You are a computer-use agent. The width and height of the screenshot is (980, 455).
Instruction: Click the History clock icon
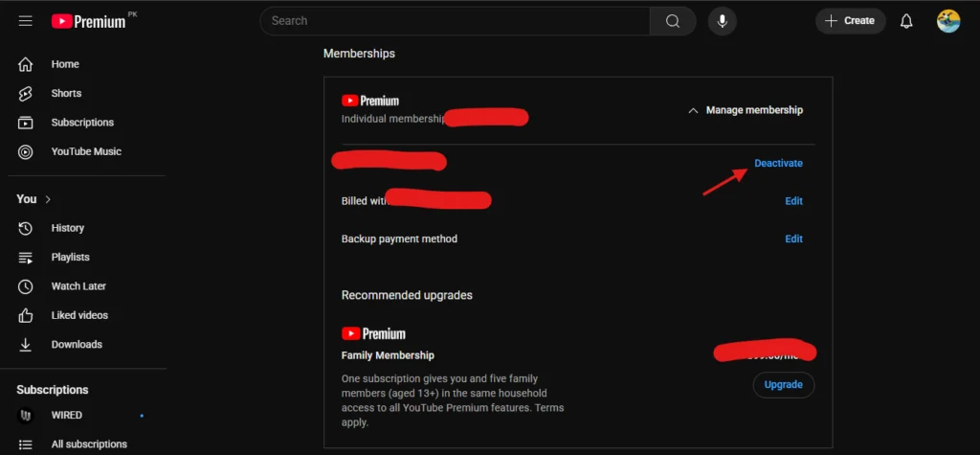point(25,228)
